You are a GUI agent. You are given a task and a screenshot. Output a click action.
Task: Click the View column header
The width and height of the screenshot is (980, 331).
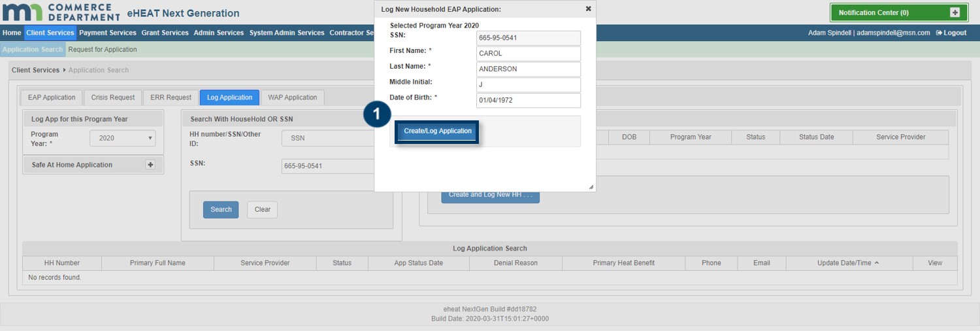(x=935, y=263)
